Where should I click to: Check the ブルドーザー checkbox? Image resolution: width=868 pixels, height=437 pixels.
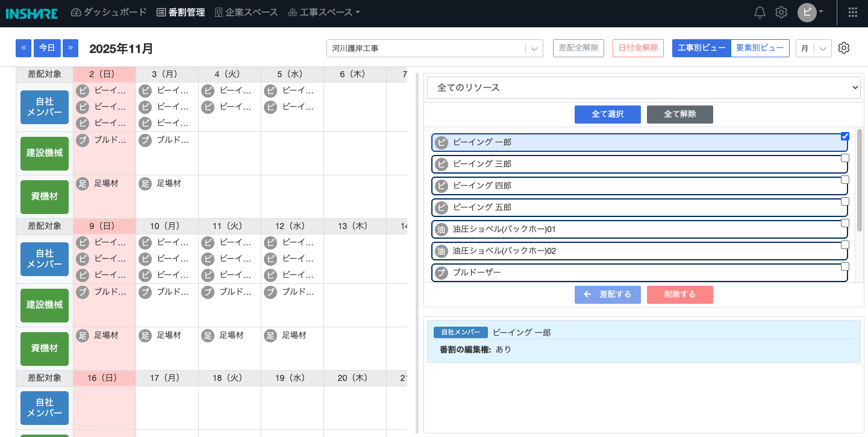point(845,266)
